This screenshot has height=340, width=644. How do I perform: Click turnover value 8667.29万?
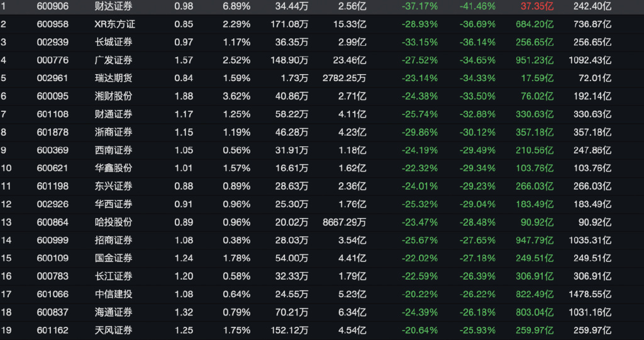(x=344, y=222)
